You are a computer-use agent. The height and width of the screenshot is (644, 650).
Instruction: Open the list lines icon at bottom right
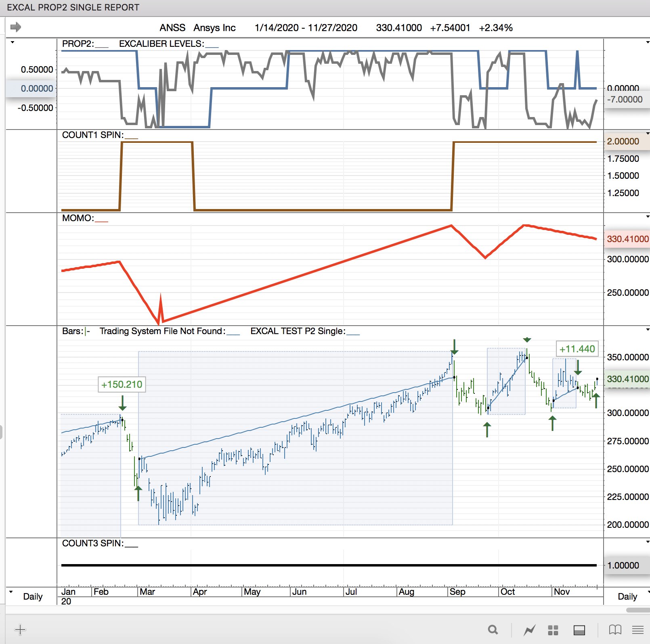click(638, 629)
